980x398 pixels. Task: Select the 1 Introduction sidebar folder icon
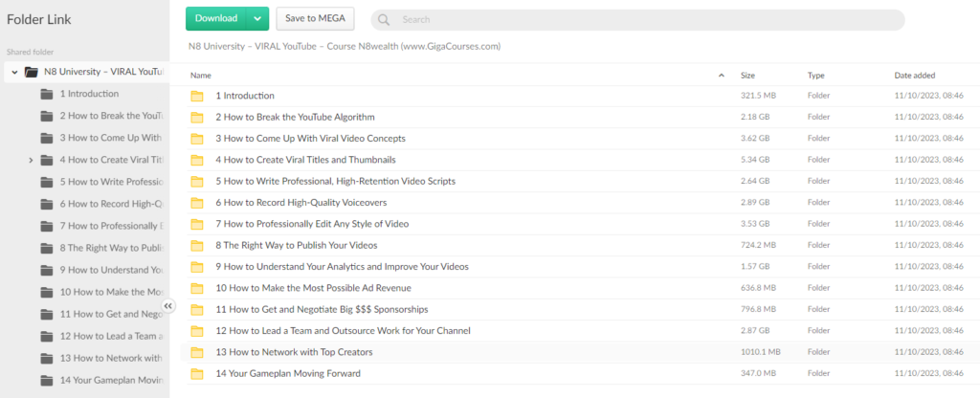click(x=47, y=94)
